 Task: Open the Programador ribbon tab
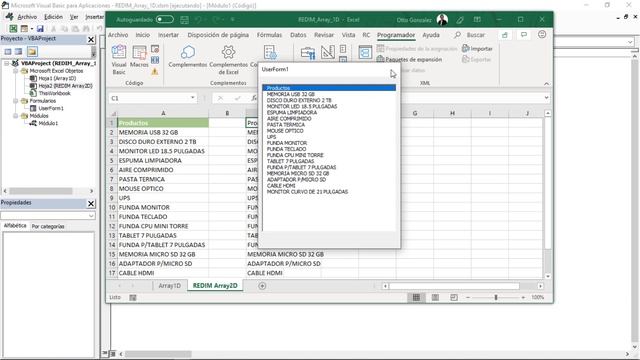(396, 35)
